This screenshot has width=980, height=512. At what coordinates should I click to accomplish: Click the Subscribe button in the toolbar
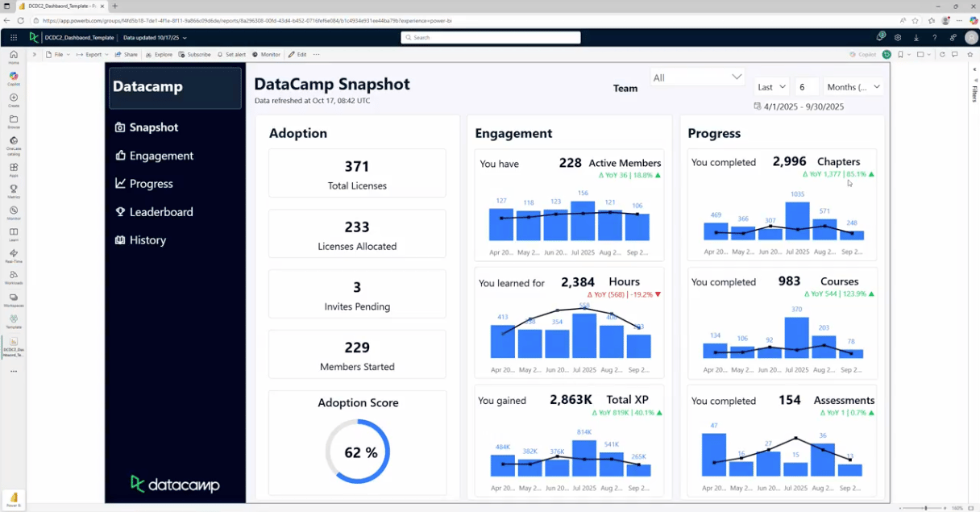coord(194,55)
